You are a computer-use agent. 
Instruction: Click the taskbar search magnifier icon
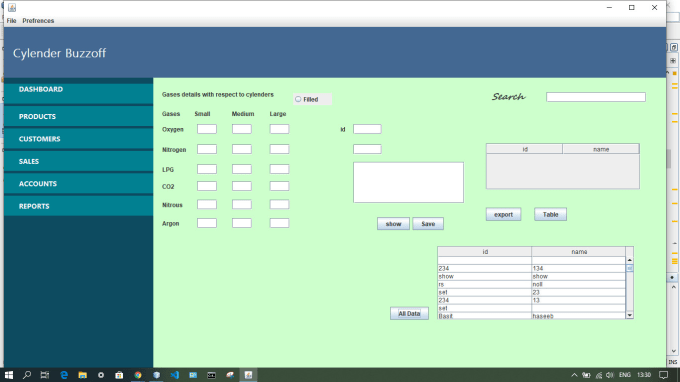coord(27,375)
